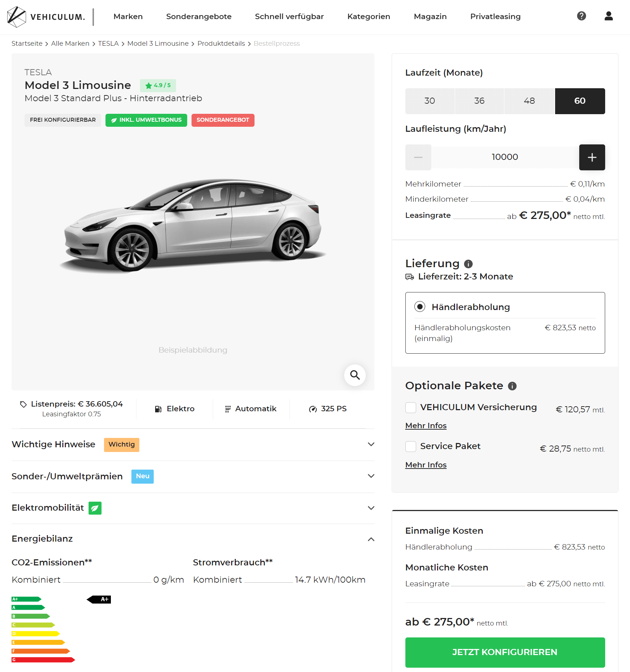Open the Sonderangebote menu item
The image size is (630, 672).
tap(199, 17)
